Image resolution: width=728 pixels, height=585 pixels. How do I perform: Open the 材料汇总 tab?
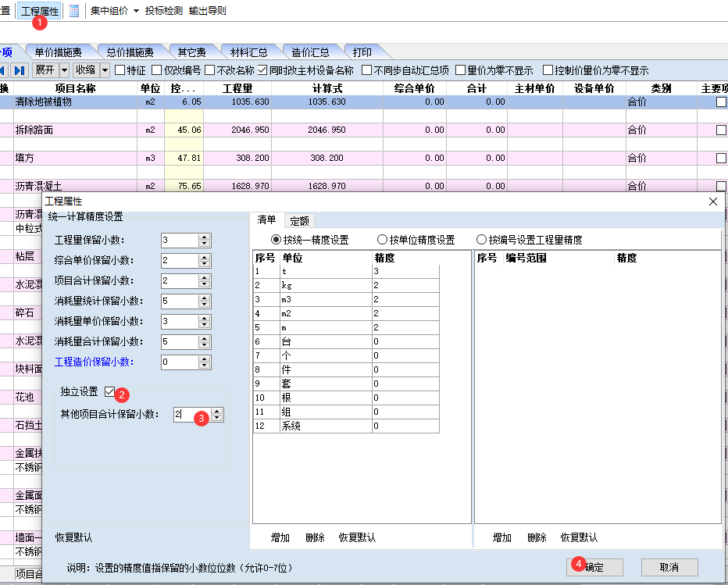(248, 52)
